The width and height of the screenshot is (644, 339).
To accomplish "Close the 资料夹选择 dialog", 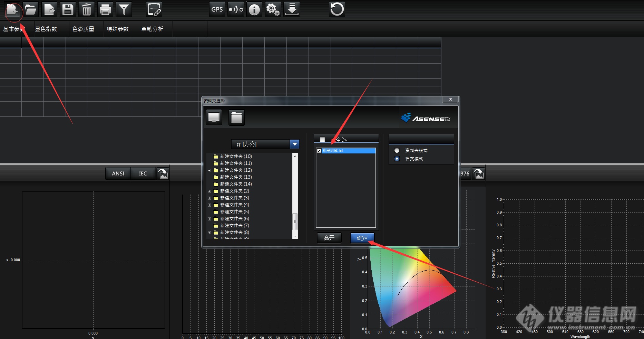I will 450,100.
